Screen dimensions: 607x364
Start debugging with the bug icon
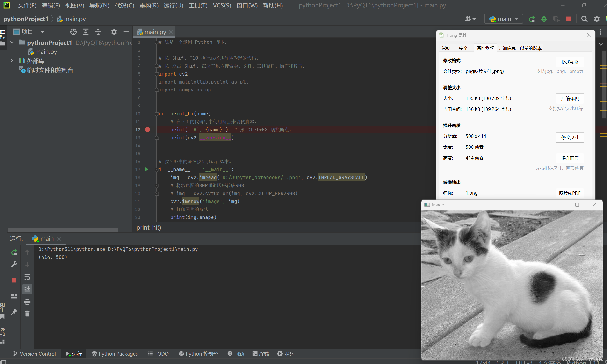tap(544, 19)
